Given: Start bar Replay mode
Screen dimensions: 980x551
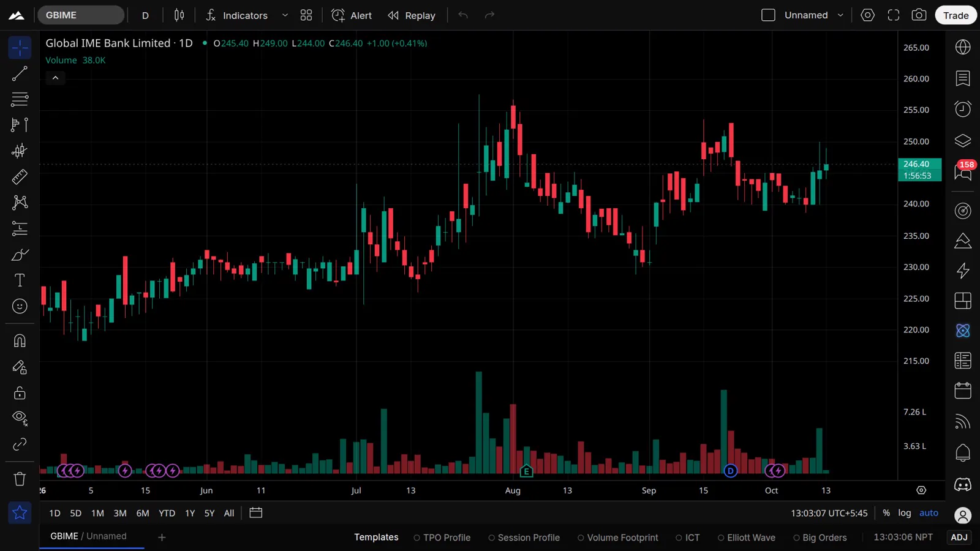Looking at the screenshot, I should click(x=412, y=15).
